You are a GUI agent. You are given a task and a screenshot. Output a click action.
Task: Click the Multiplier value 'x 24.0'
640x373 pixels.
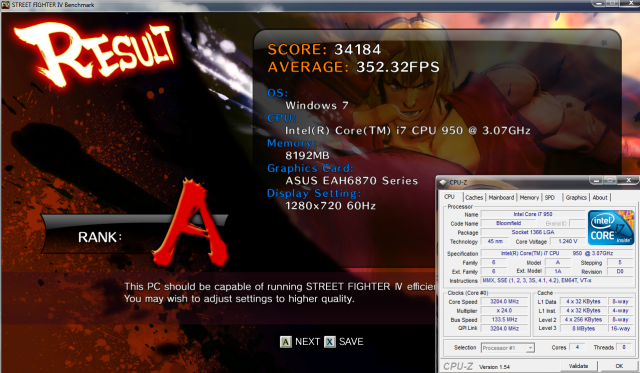[504, 311]
